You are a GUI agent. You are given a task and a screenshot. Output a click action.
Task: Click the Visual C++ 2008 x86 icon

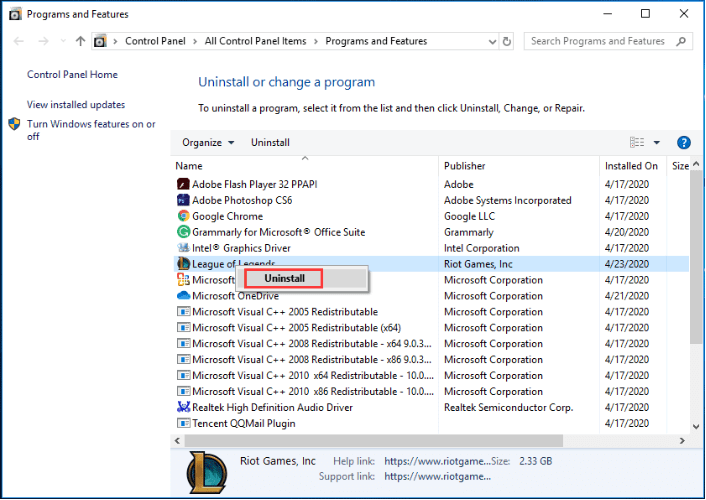click(183, 359)
